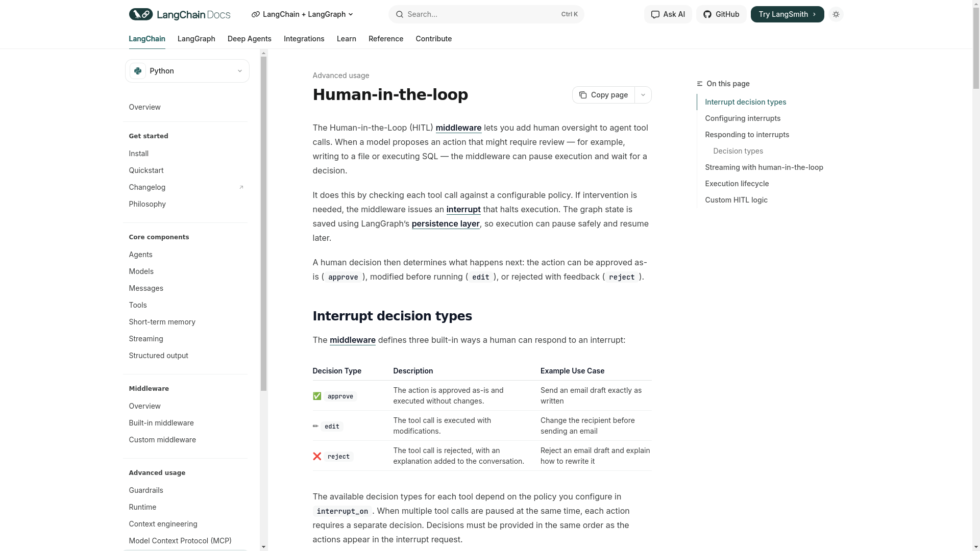Go to Custom HITL logic in outline
This screenshot has width=980, height=551.
tap(737, 200)
